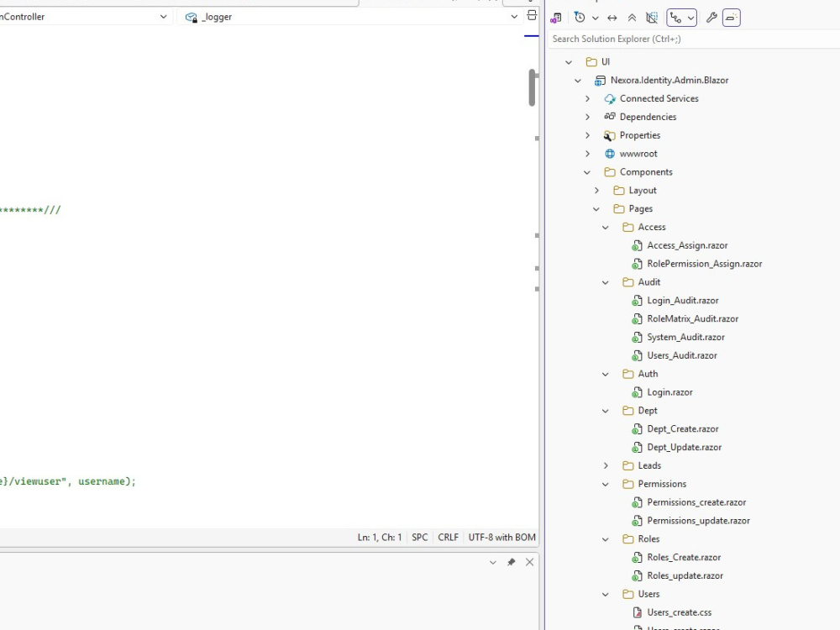840x630 pixels.
Task: Click the wwwroot globe icon
Action: point(610,154)
